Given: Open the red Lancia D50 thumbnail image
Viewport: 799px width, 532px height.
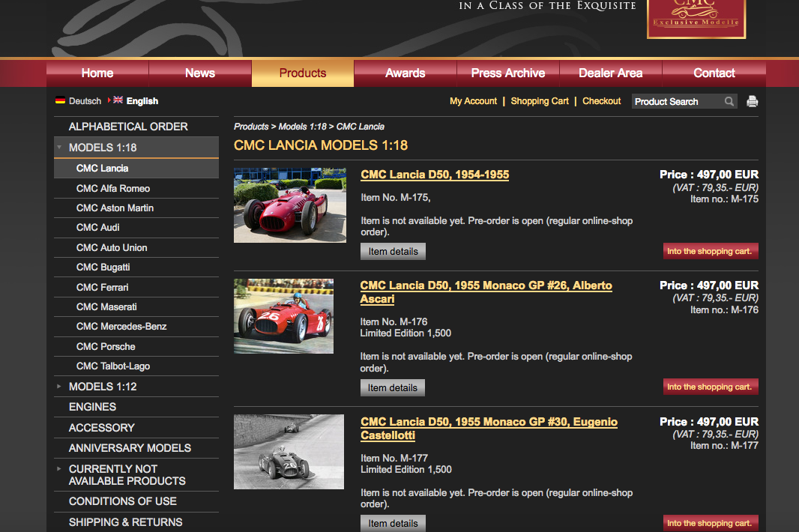Looking at the screenshot, I should (x=289, y=205).
